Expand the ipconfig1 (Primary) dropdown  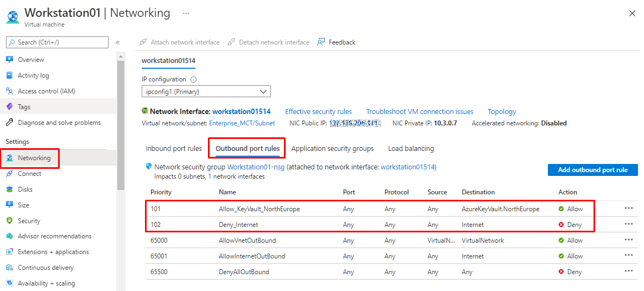206,91
